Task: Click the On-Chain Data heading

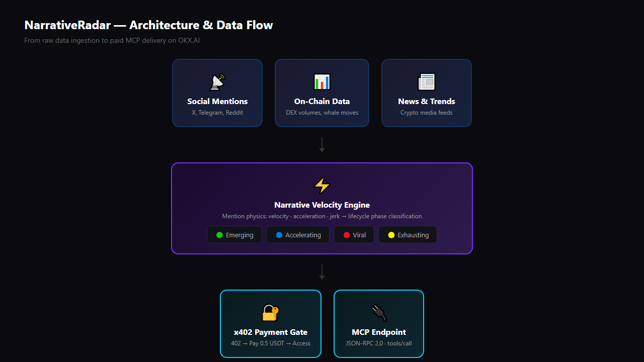Action: (x=322, y=102)
